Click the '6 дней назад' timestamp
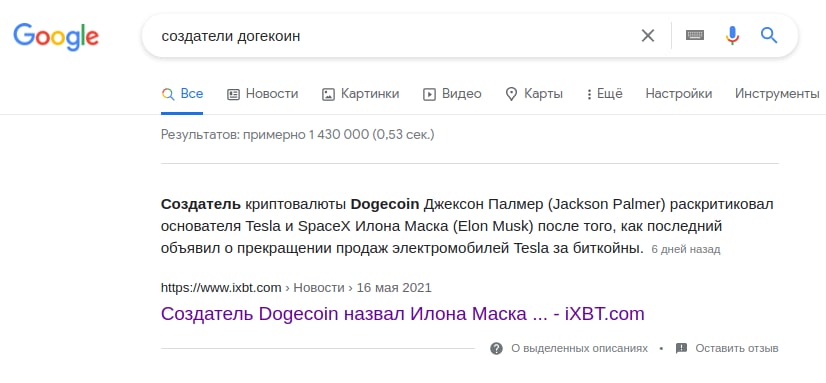The height and width of the screenshot is (383, 826). [686, 249]
